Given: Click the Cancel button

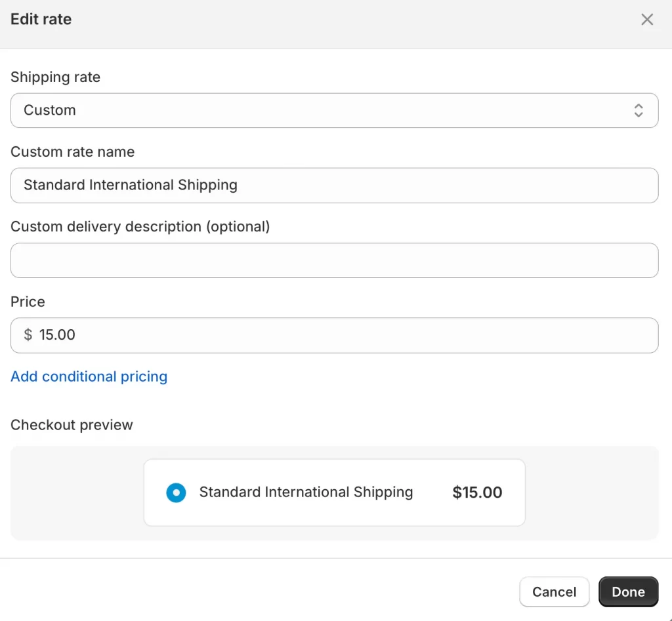Looking at the screenshot, I should pyautogui.click(x=554, y=591).
